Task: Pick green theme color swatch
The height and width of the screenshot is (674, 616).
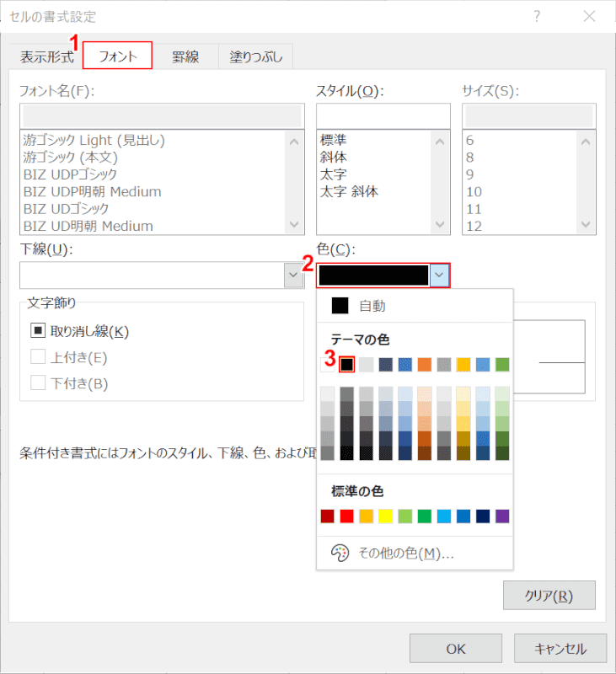Action: 502,365
